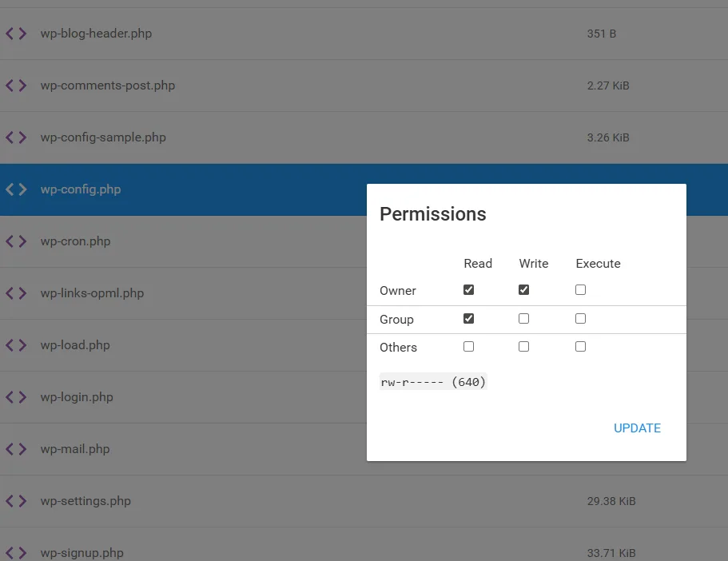This screenshot has width=728, height=561.
Task: Click the Permissions dialog title
Action: [432, 214]
